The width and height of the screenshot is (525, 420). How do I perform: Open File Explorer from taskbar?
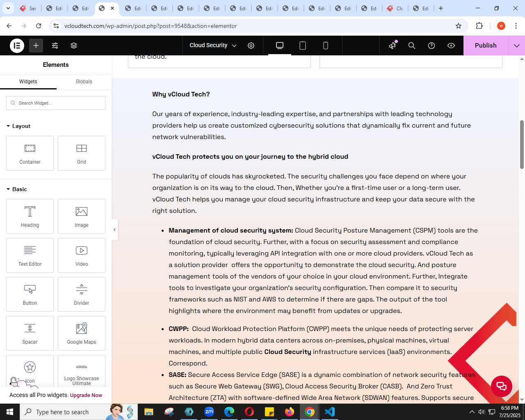(x=149, y=412)
